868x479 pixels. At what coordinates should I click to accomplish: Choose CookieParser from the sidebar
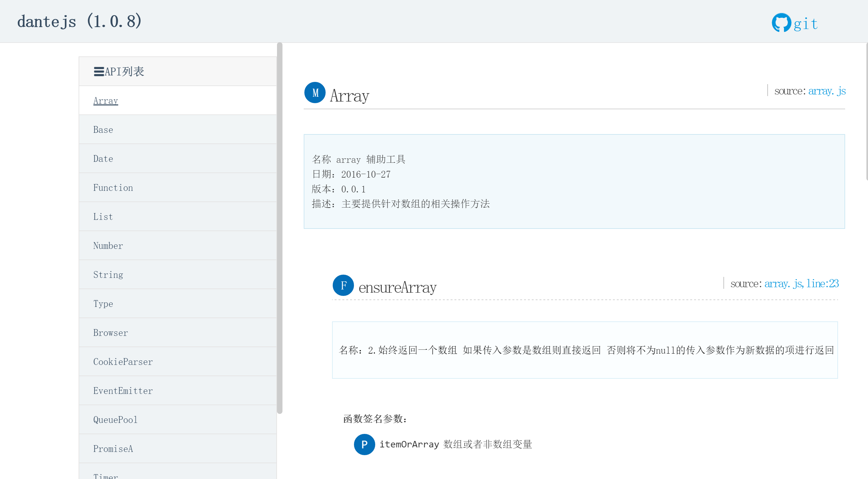(x=177, y=362)
